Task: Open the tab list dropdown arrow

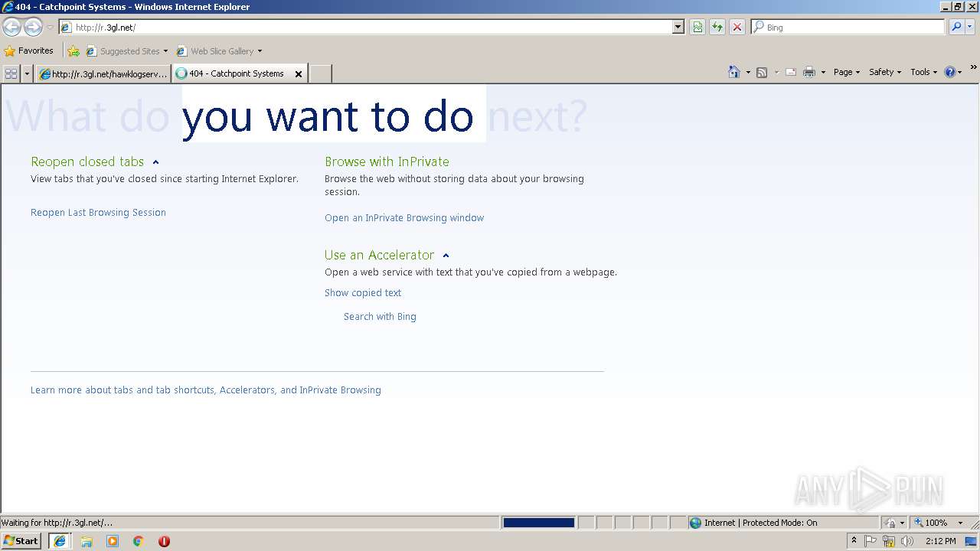Action: point(28,73)
